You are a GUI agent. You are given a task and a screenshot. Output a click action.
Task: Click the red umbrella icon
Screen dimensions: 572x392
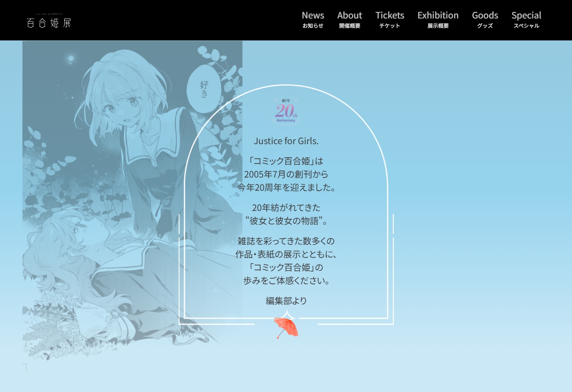[x=286, y=327]
